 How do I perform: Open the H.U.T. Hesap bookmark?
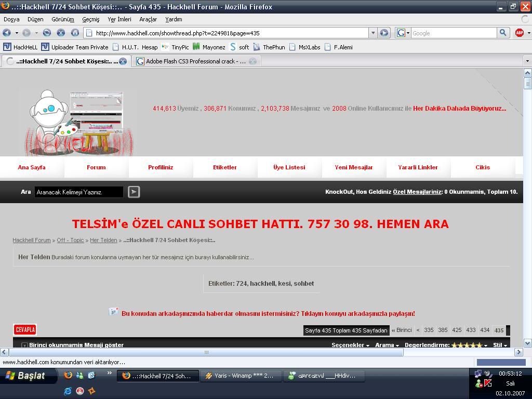coord(136,47)
